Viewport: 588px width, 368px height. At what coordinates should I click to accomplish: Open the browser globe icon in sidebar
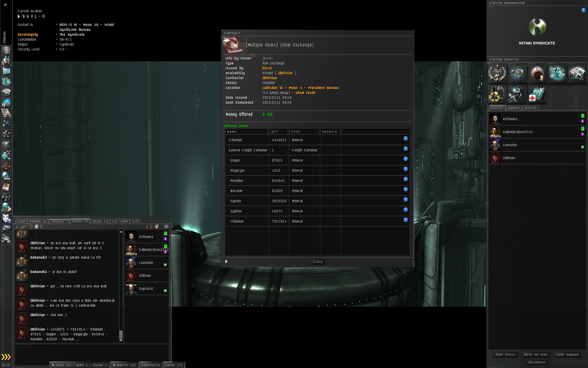coord(6,176)
